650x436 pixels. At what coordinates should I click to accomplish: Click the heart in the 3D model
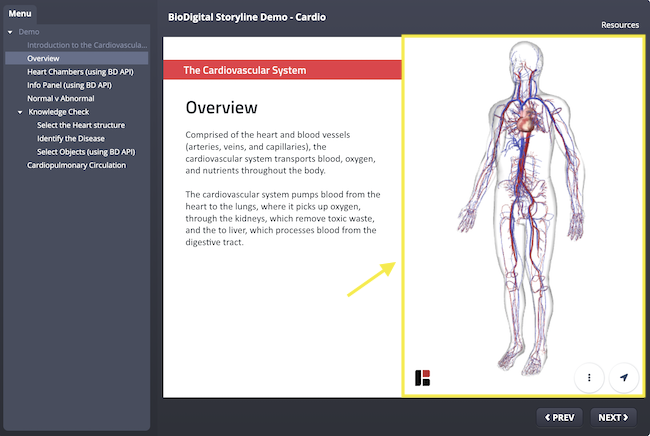525,122
